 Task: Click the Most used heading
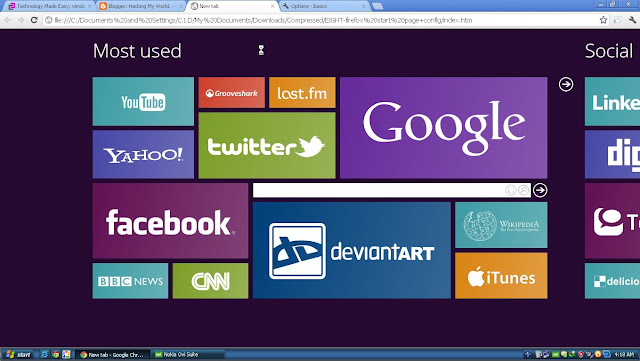coord(137,51)
